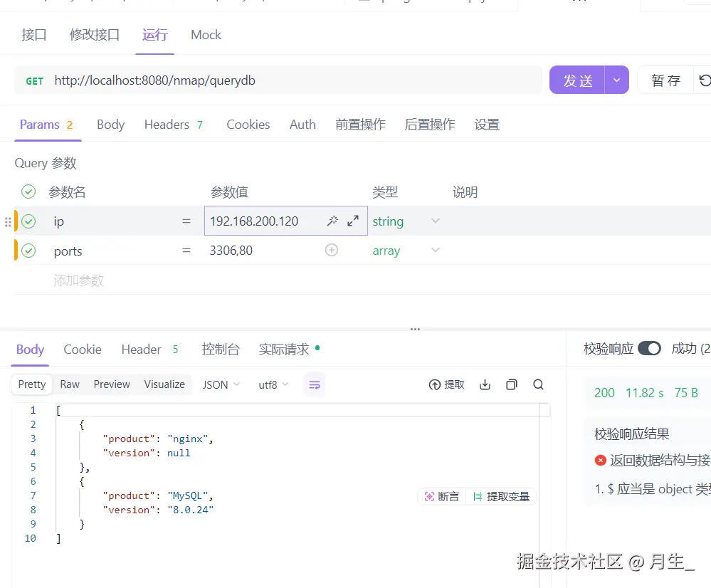Open the utf8 encoding dropdown
This screenshot has width=711, height=588.
pos(273,384)
